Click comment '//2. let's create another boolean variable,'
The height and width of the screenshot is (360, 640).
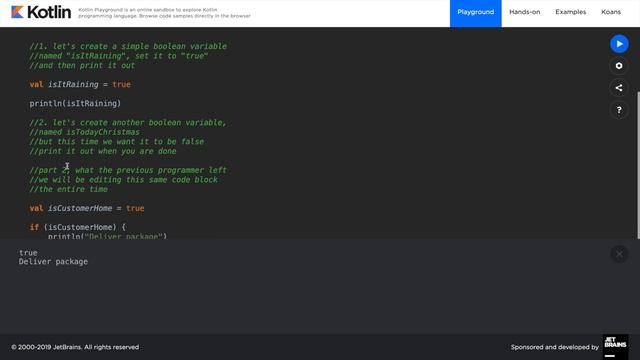pyautogui.click(x=128, y=122)
